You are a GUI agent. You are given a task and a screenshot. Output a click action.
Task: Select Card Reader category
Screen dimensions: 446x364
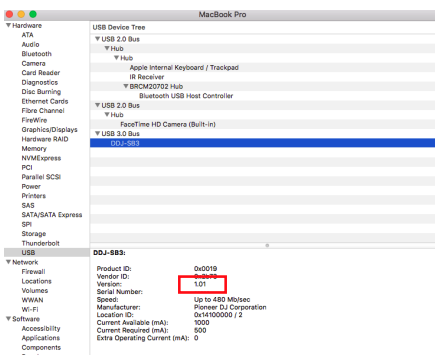[x=41, y=73]
